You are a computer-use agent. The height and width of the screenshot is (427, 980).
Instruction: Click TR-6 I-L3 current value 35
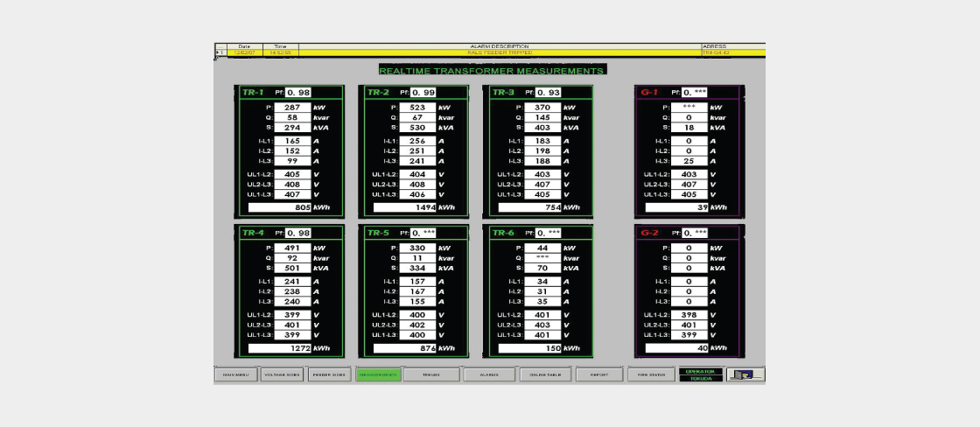(x=542, y=301)
